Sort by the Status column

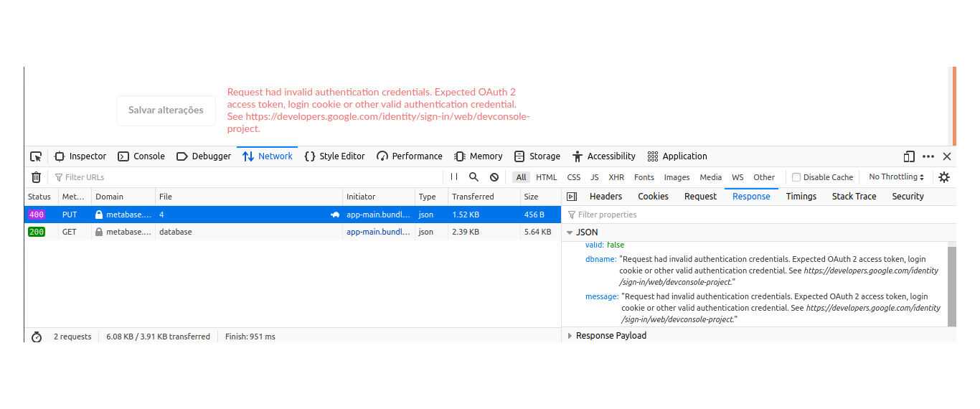point(41,197)
